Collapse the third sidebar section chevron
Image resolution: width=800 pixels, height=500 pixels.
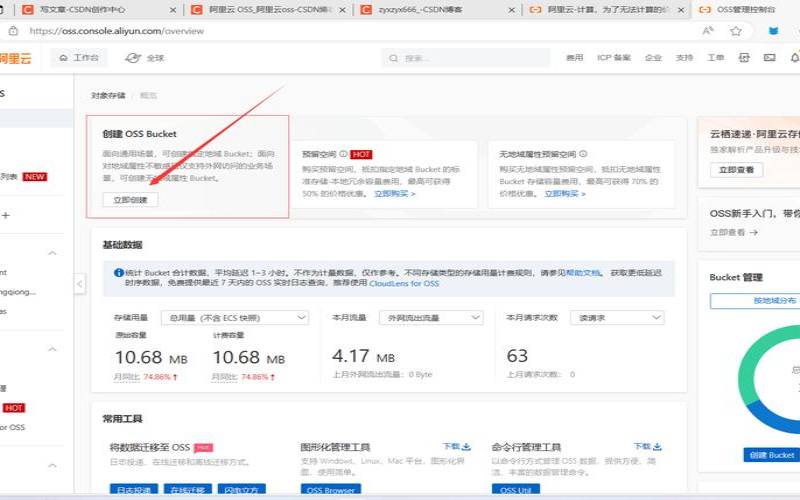click(52, 465)
